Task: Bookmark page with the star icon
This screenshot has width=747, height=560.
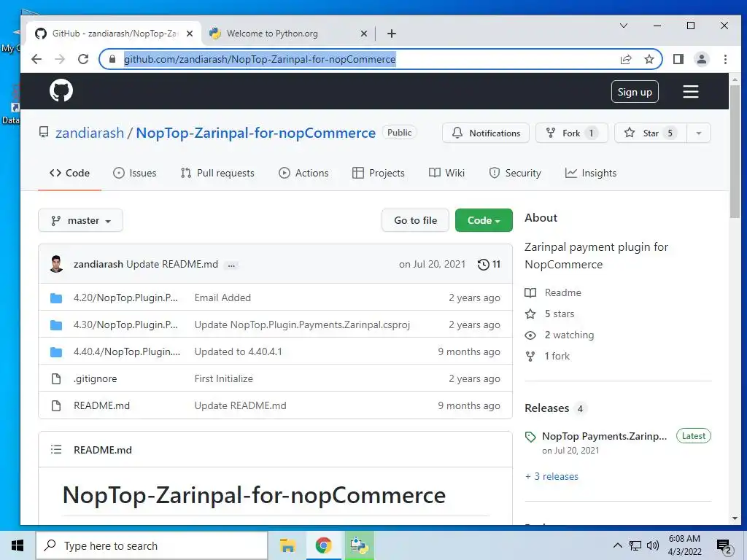Action: coord(649,59)
